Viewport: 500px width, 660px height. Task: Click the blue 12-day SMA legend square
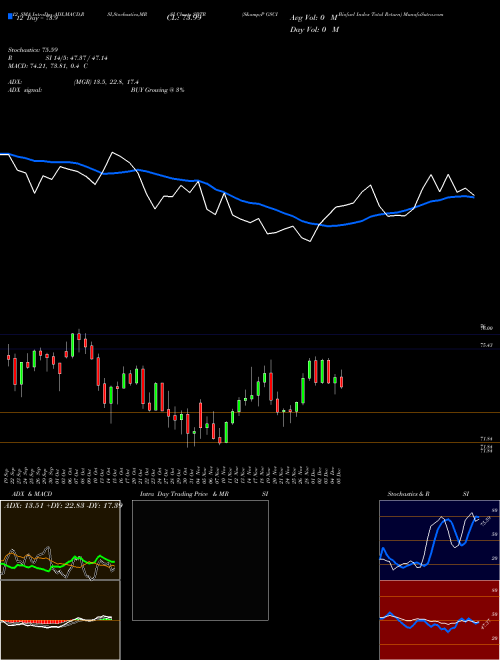pyautogui.click(x=10, y=17)
